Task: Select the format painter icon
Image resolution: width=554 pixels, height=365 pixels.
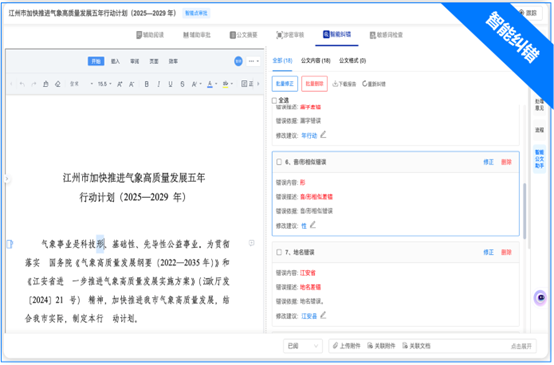Action: click(46, 84)
